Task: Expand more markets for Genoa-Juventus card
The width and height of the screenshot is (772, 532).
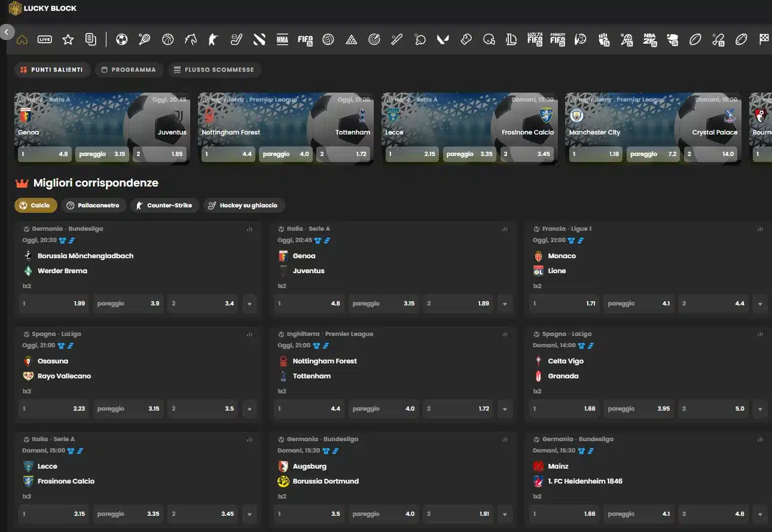Action: click(505, 304)
